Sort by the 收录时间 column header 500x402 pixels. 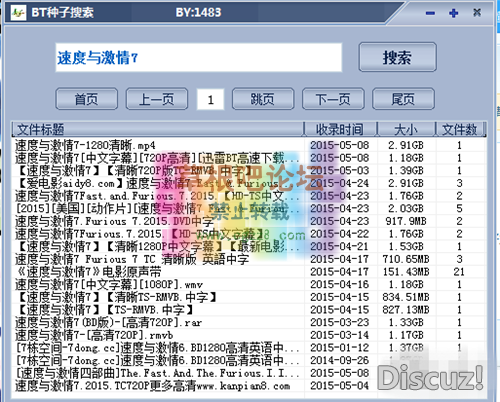tap(341, 129)
